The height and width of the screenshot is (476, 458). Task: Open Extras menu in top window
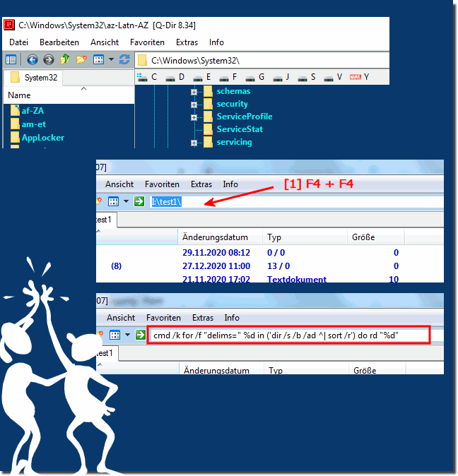pos(187,42)
